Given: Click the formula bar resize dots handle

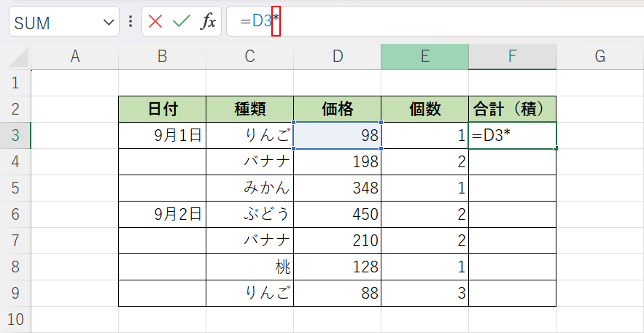Looking at the screenshot, I should click(x=130, y=22).
